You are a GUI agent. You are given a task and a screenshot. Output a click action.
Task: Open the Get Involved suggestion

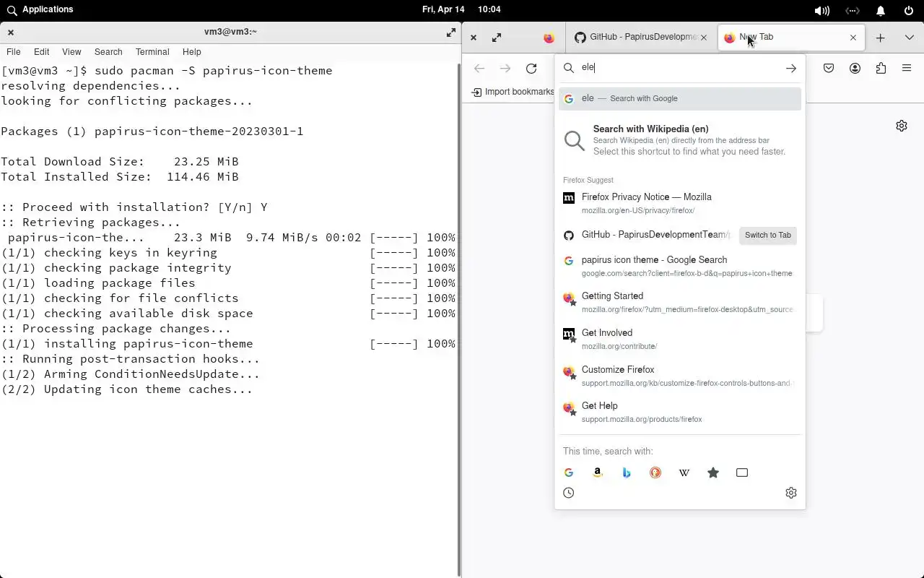(x=679, y=339)
